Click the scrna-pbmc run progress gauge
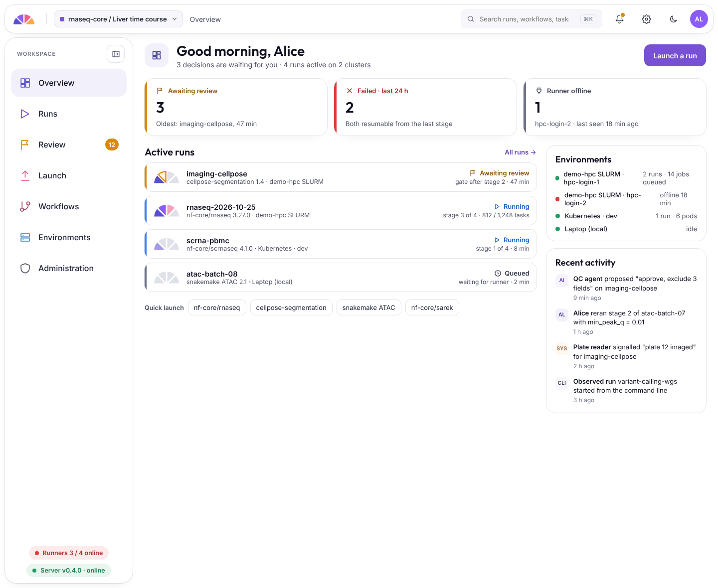718x588 pixels. 167,244
